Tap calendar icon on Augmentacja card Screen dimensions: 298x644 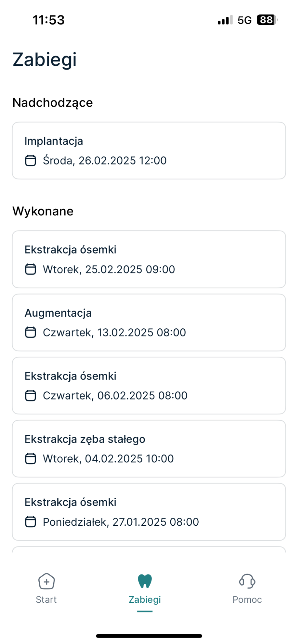coord(31,332)
